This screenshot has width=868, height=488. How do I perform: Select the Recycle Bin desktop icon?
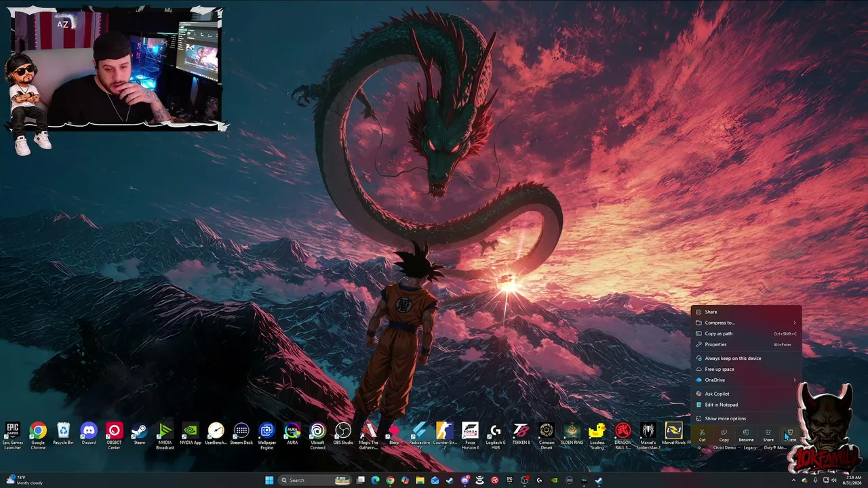pyautogui.click(x=63, y=434)
